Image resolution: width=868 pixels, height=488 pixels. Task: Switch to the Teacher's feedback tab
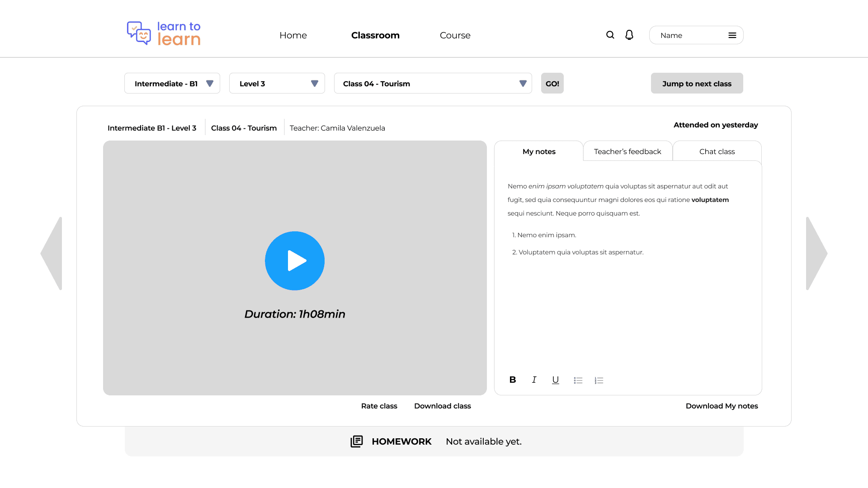[627, 151]
